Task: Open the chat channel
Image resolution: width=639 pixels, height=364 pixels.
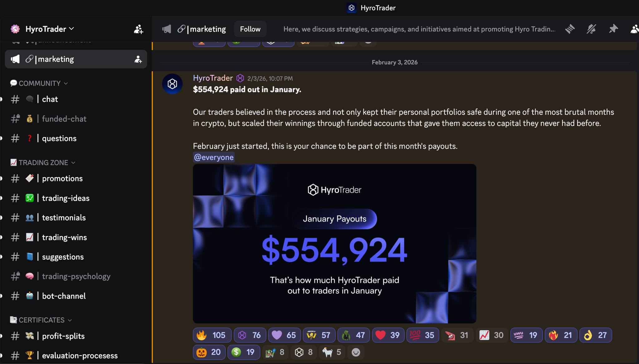Action: [x=76, y=99]
